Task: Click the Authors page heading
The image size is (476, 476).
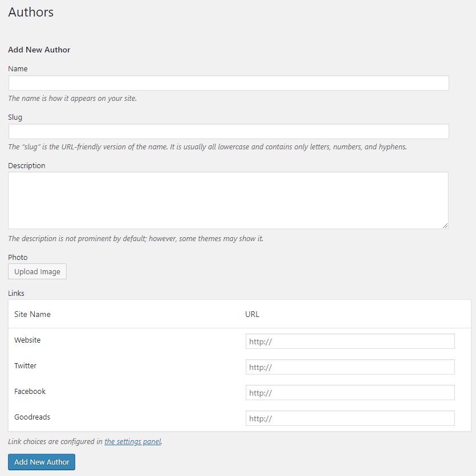Action: pos(31,12)
